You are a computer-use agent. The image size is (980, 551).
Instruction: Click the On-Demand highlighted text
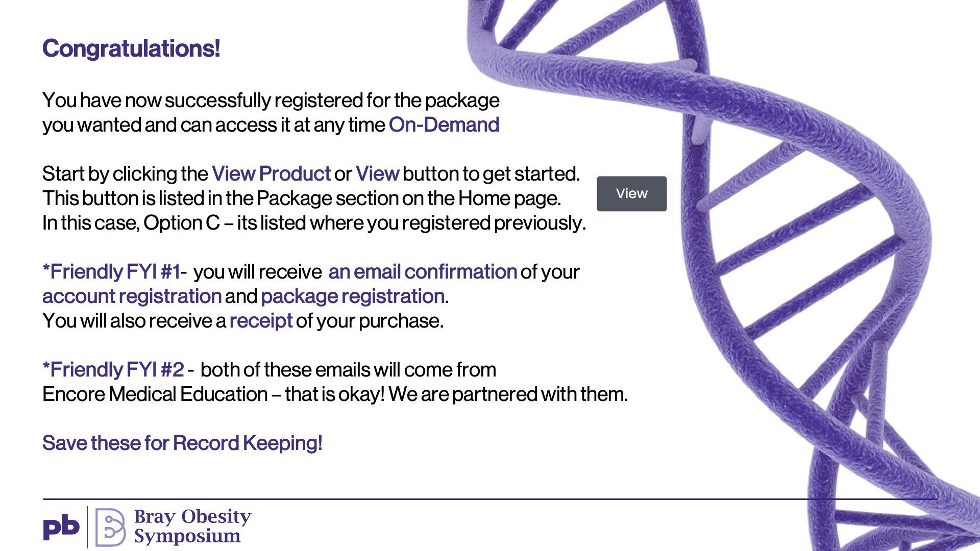pos(444,125)
